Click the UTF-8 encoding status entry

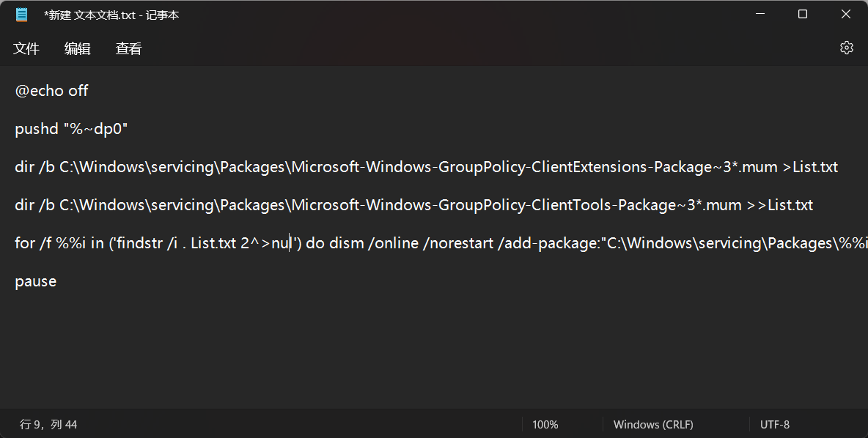pyautogui.click(x=775, y=425)
